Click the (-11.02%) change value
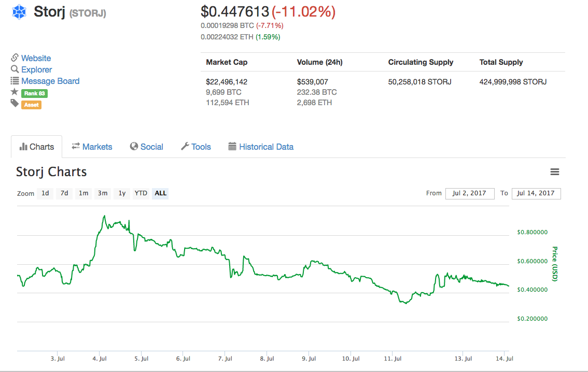Image resolution: width=588 pixels, height=372 pixels. point(303,11)
